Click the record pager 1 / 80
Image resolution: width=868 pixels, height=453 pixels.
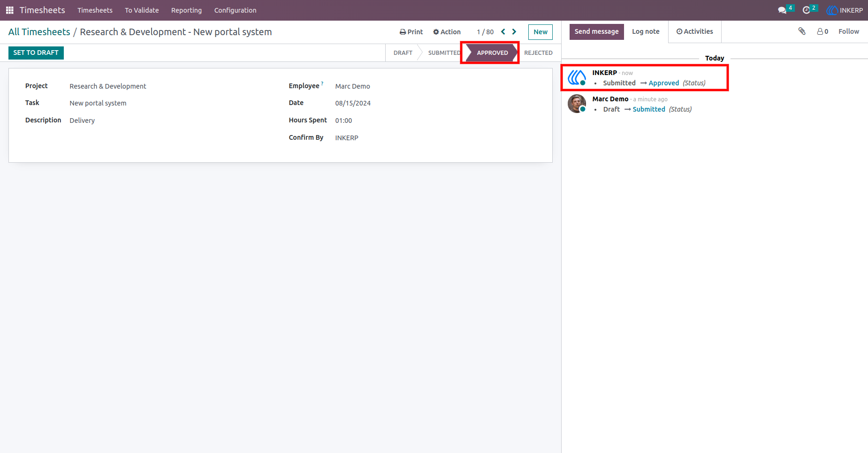[x=485, y=32]
